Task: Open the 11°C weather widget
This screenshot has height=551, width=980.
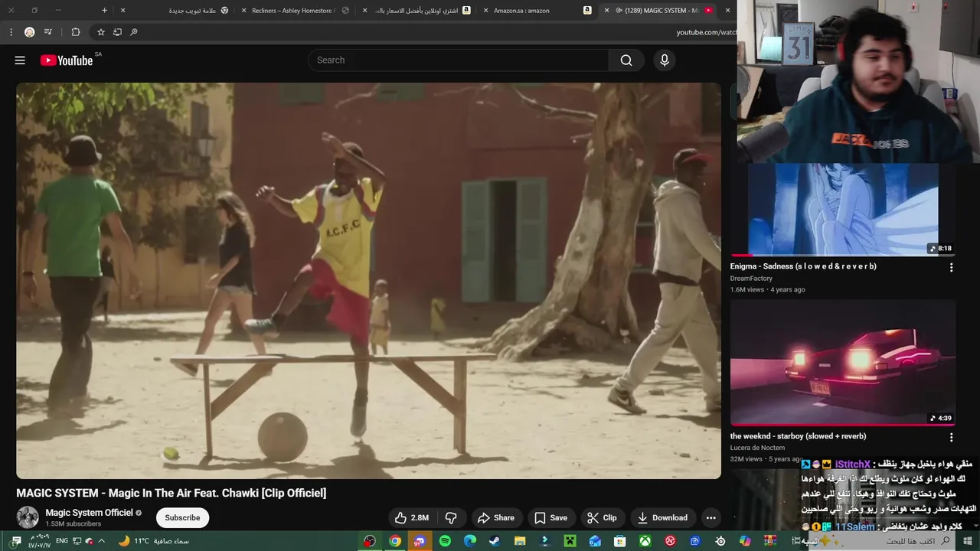Action: point(154,541)
